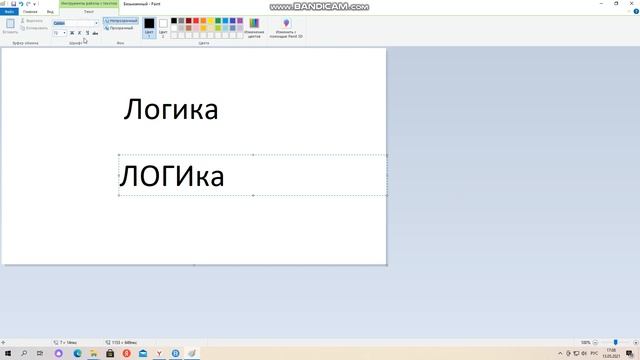640x360 pixels.
Task: Click the zoom out minus button
Action: (595, 343)
